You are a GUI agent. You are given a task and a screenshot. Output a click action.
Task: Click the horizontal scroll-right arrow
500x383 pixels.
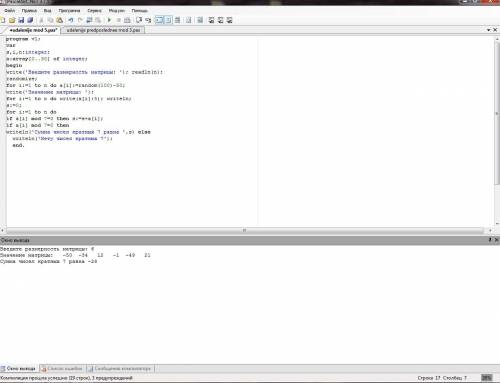[490, 230]
